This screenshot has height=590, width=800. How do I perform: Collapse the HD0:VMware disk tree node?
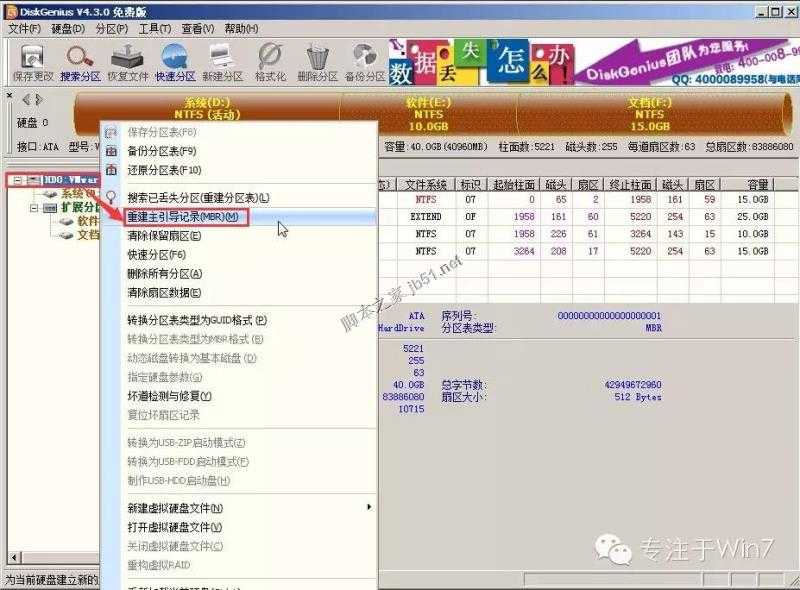pyautogui.click(x=16, y=178)
